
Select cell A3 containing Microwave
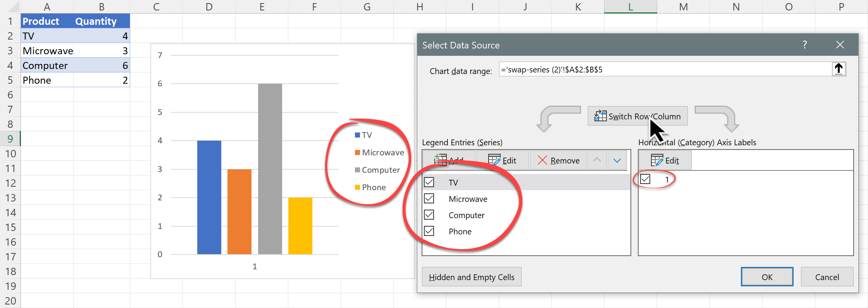coord(47,50)
